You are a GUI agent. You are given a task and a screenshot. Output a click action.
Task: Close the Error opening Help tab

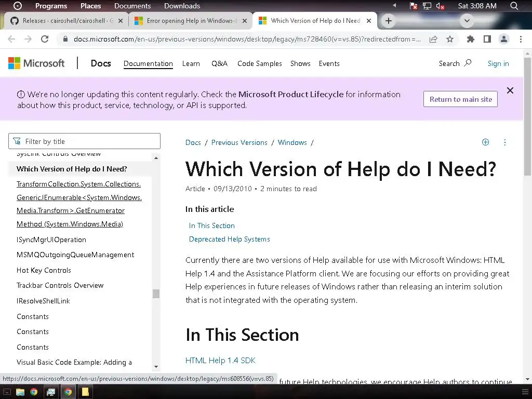coord(245,21)
